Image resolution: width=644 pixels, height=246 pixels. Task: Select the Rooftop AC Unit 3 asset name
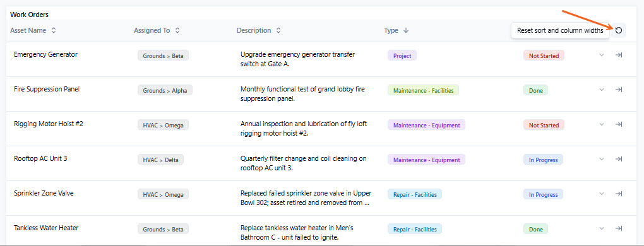pos(40,158)
